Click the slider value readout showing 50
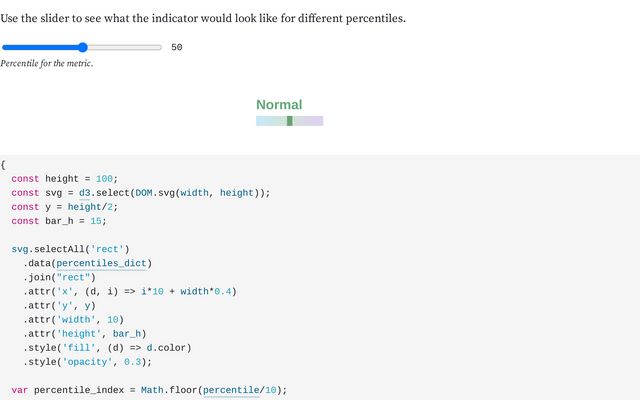The image size is (640, 400). point(177,47)
